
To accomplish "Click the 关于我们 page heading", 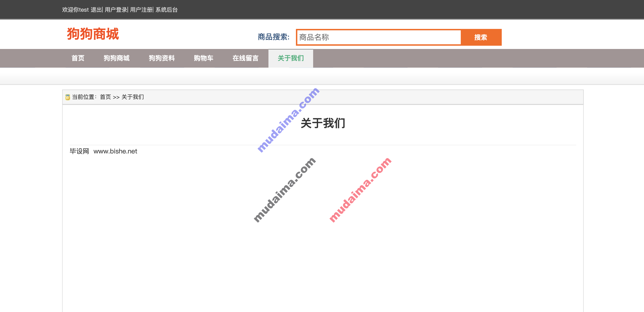I will pos(323,123).
